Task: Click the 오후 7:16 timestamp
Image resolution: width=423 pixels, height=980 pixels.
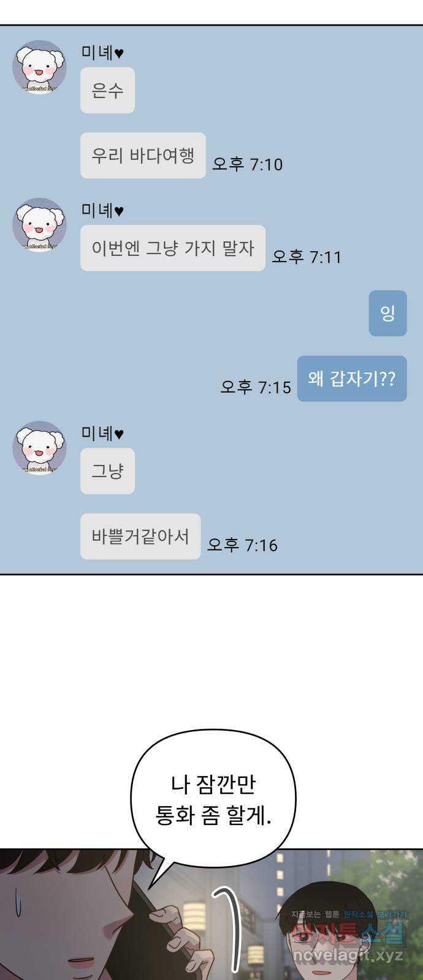Action: tap(242, 545)
